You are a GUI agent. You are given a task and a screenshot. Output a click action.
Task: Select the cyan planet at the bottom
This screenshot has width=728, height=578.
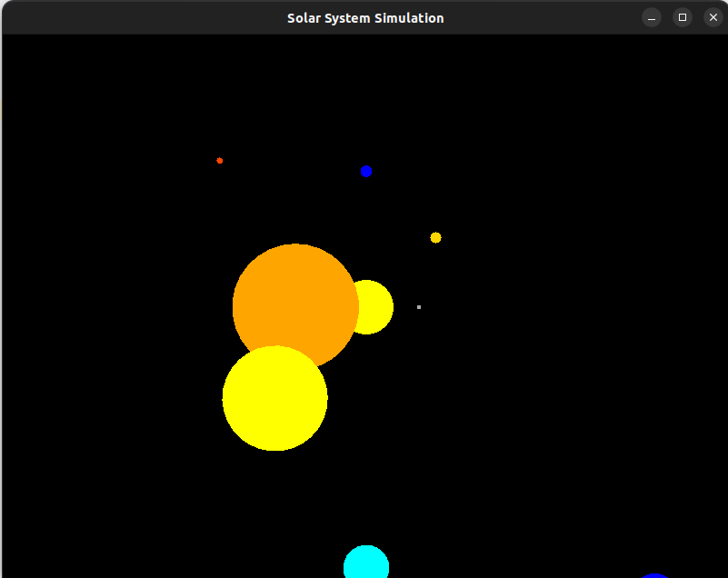pyautogui.click(x=366, y=562)
